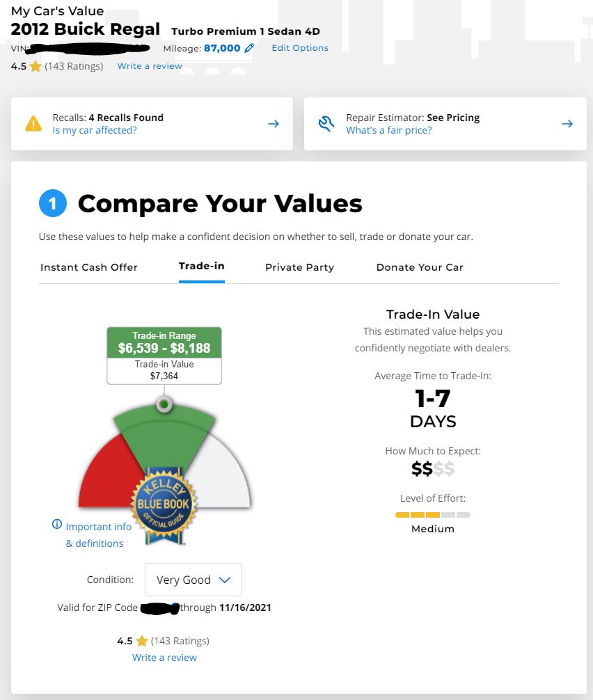Image resolution: width=593 pixels, height=700 pixels.
Task: Select the Trade-in tab
Action: pyautogui.click(x=202, y=267)
